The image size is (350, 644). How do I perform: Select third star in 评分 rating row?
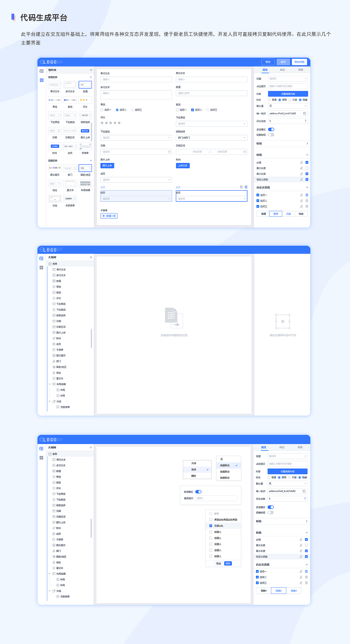[x=111, y=123]
